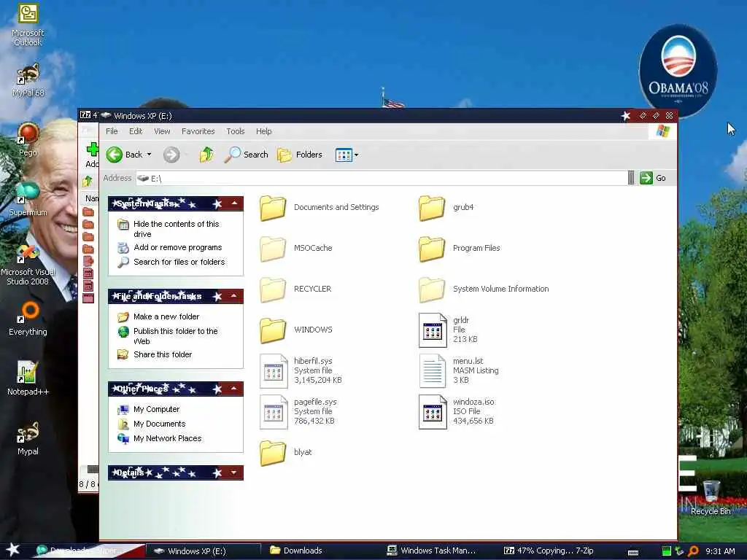Select the Pego desktop shortcut
The width and height of the screenshot is (747, 560).
(28, 139)
